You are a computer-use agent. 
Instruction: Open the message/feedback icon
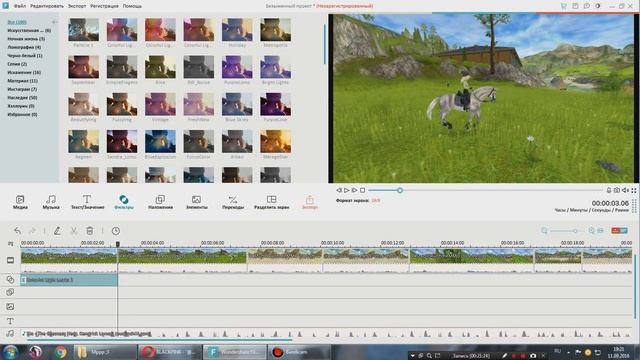(x=587, y=6)
